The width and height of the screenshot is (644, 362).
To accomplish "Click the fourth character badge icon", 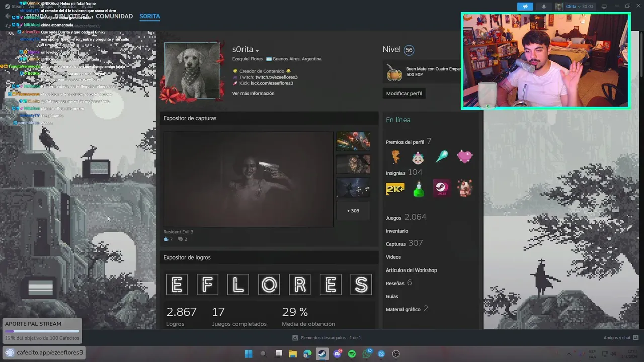I will [465, 189].
